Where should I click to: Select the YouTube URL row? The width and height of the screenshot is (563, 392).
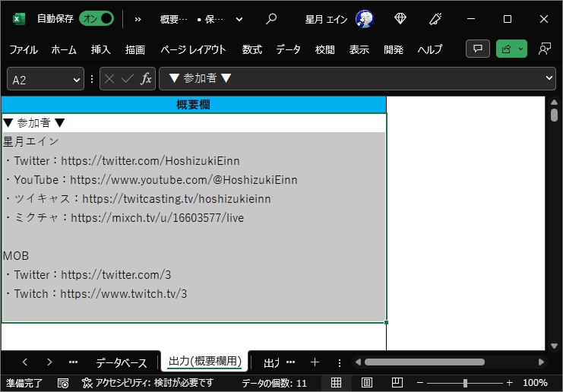194,179
